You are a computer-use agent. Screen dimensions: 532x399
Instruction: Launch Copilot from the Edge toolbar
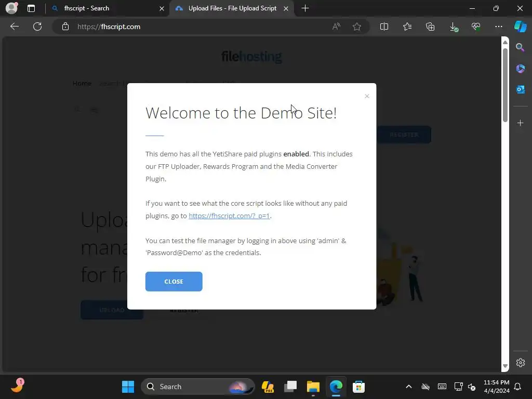coord(520,26)
